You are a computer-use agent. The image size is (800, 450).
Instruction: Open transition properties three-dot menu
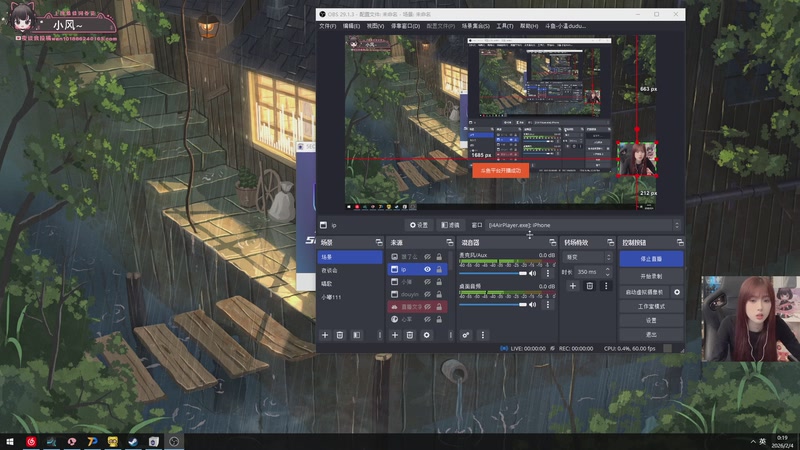(606, 286)
